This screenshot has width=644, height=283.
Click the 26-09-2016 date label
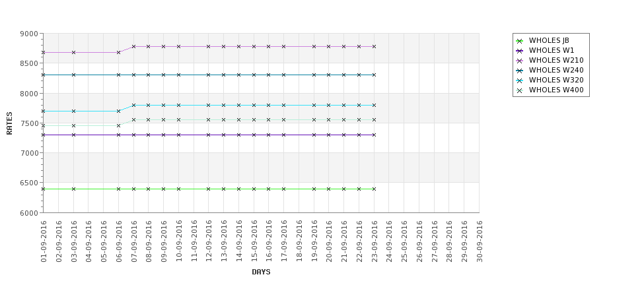coord(419,241)
